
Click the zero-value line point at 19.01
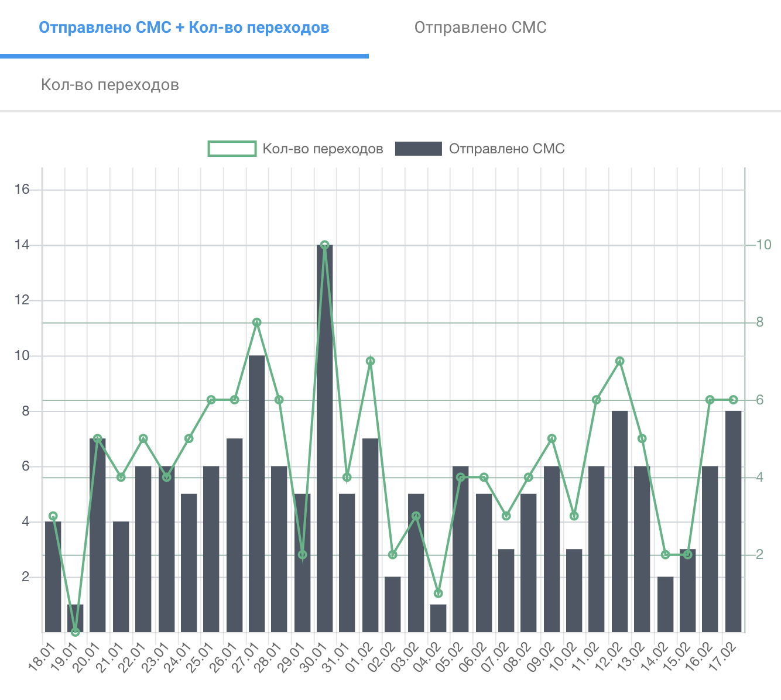click(x=75, y=632)
